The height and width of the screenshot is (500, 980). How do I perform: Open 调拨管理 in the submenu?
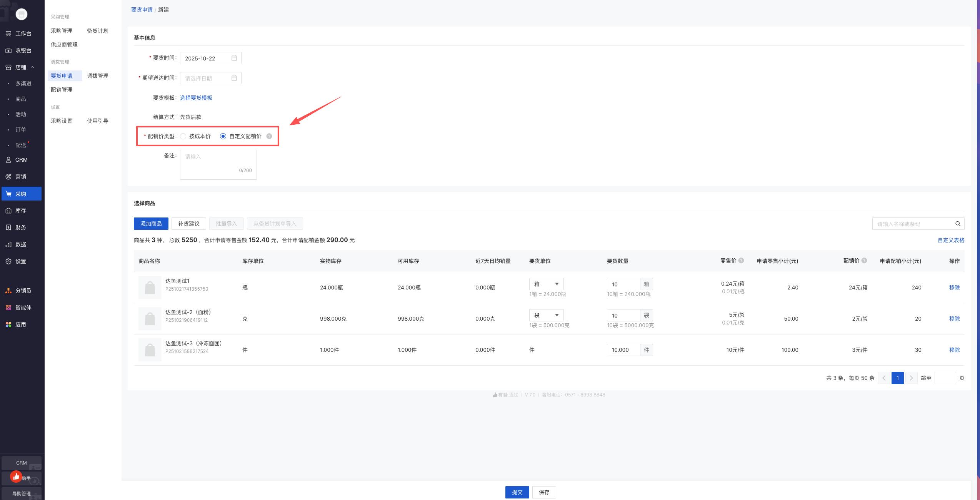point(98,76)
